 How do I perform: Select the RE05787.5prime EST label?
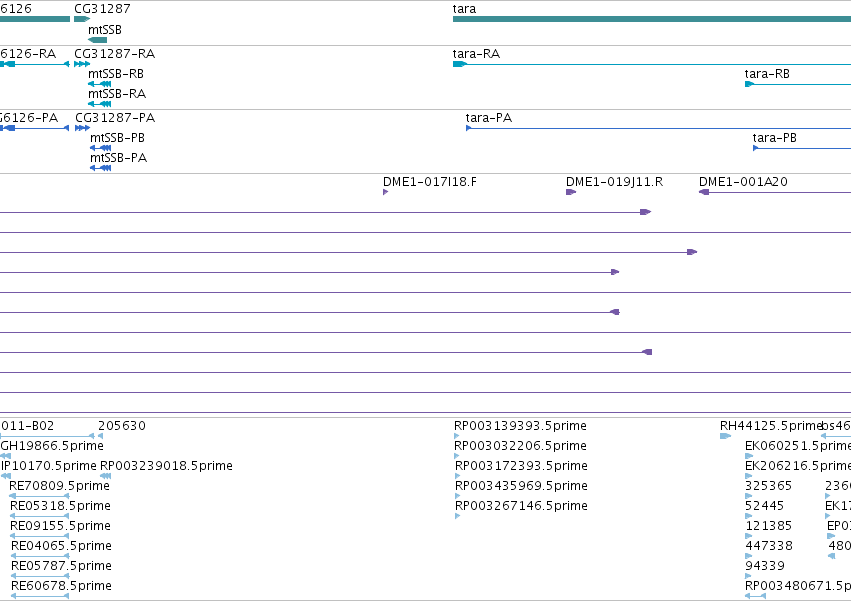(x=61, y=566)
